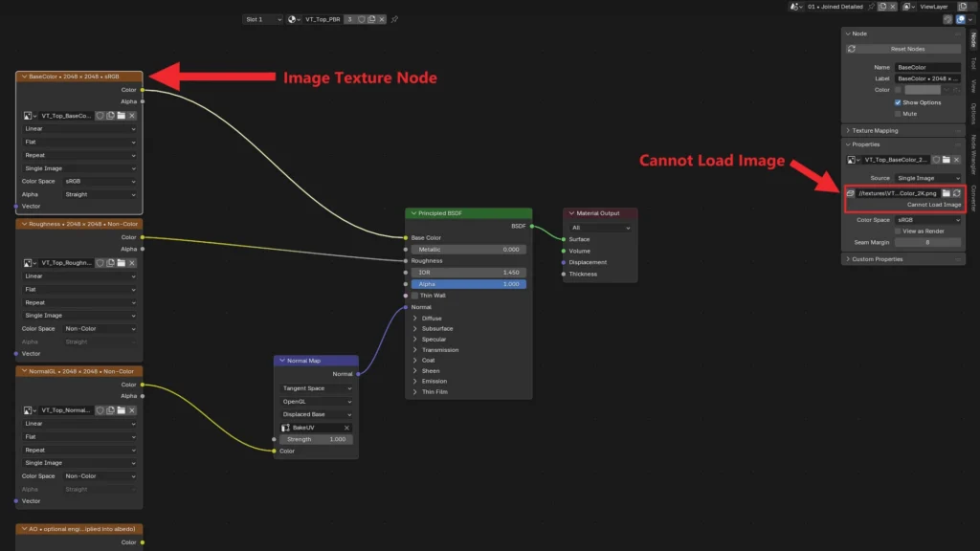Open Color Space sRGB dropdown in BaseColor node
980x551 pixels.
(100, 181)
